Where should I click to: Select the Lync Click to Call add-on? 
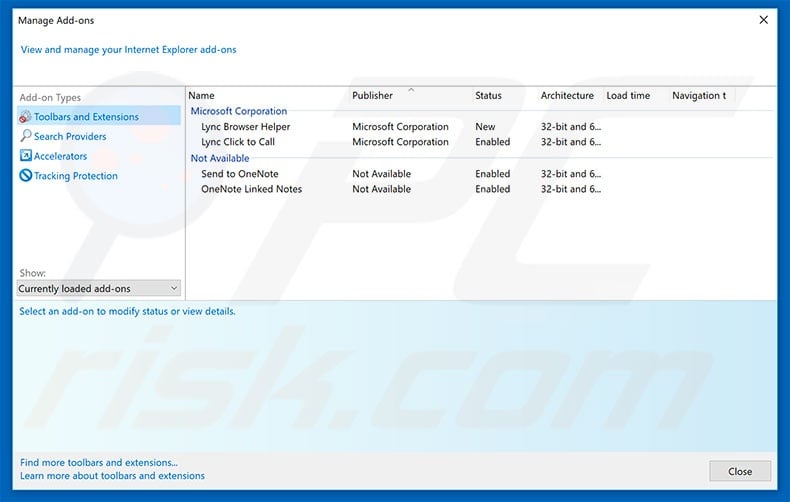(238, 142)
